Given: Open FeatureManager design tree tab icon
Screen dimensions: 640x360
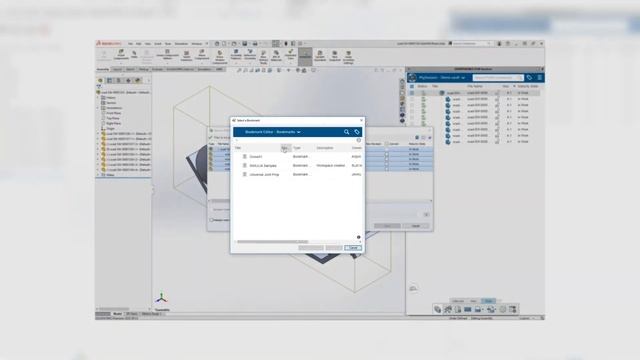Looking at the screenshot, I should [x=100, y=80].
